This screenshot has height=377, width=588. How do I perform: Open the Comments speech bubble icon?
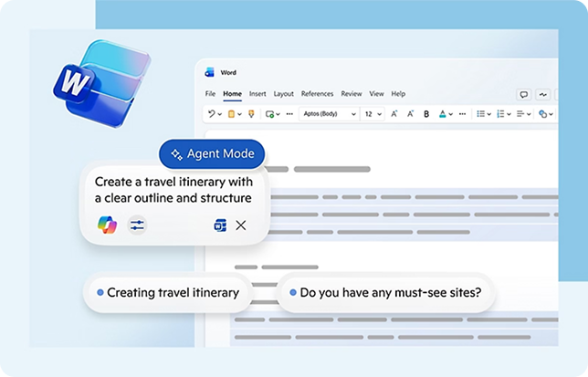[524, 94]
